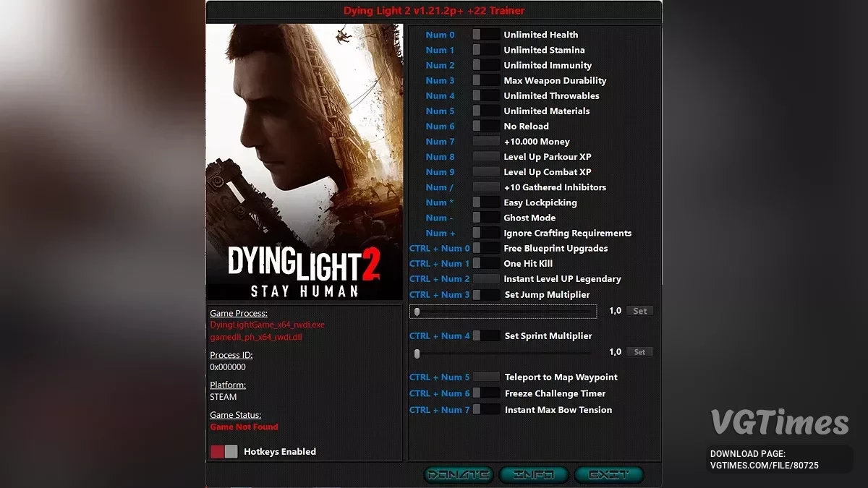The image size is (868, 488).
Task: Click the Donate button
Action: (457, 474)
